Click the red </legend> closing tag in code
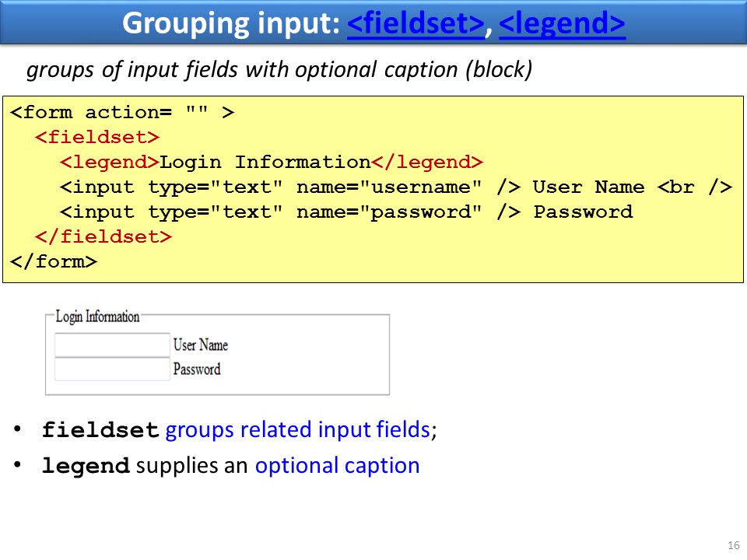 click(427, 162)
